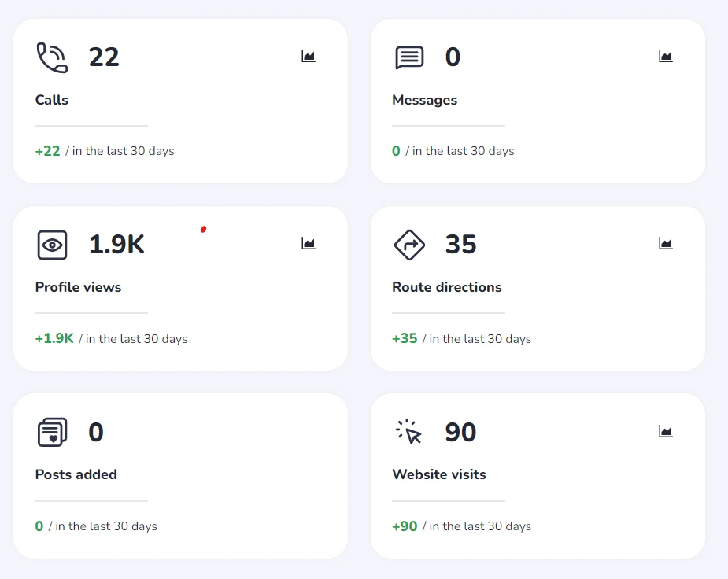Click the green +90 change value
Viewport: 728px width, 579px height.
[405, 526]
